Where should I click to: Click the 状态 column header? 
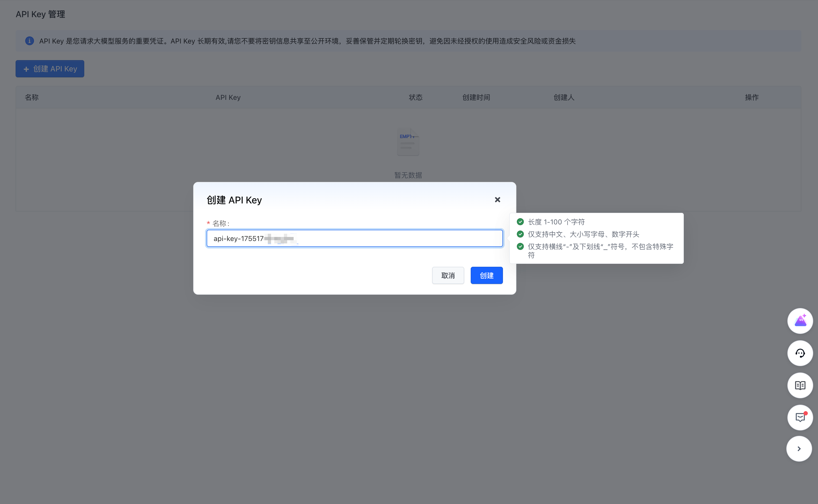point(415,97)
